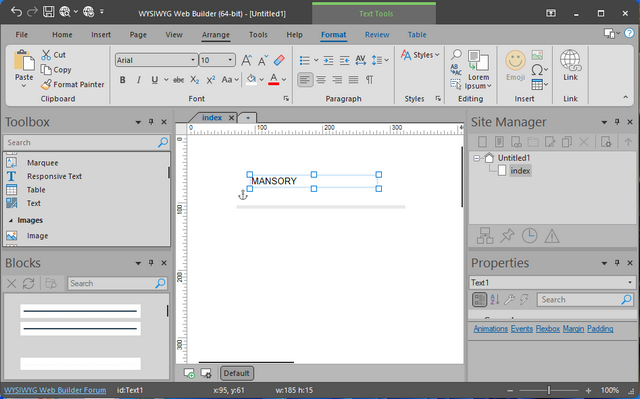Increase paragraph indent
Viewport: 640px width, 399px height.
tap(328, 60)
